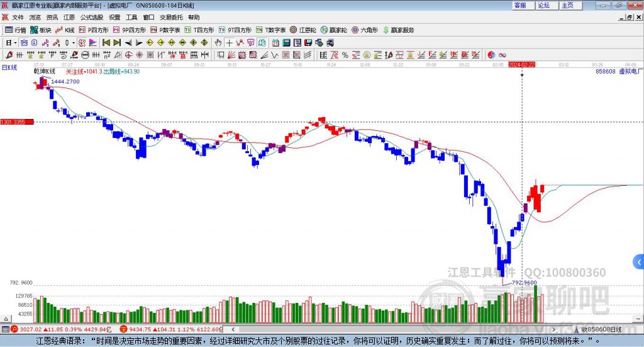Image resolution: width=644 pixels, height=347 pixels.
Task: Click the 论坛 forum button
Action: click(x=547, y=5)
